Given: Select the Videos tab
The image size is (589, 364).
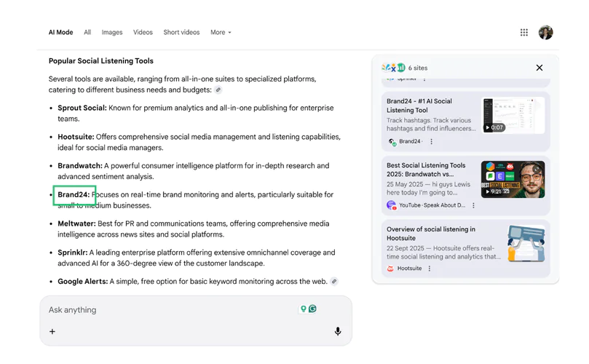Looking at the screenshot, I should point(143,33).
